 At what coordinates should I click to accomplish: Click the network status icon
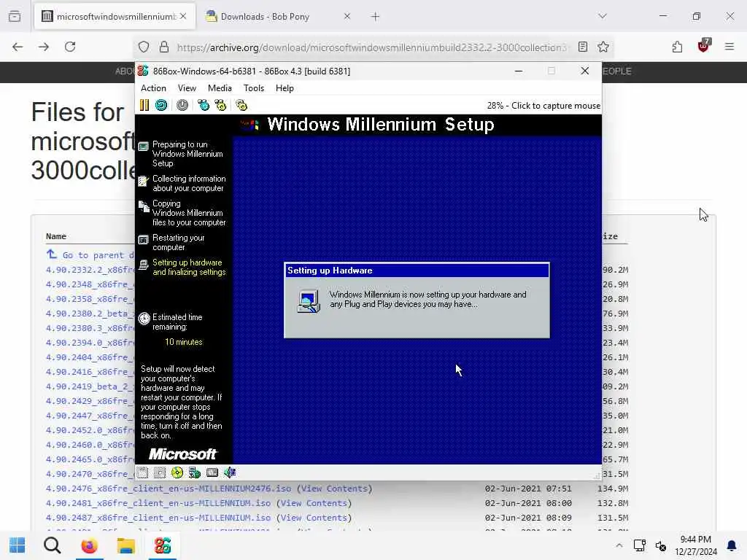194,472
